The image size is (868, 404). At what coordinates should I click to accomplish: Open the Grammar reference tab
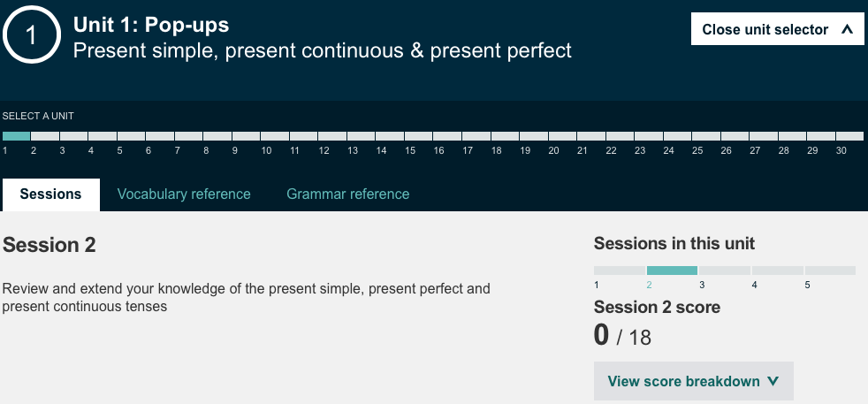tap(347, 194)
